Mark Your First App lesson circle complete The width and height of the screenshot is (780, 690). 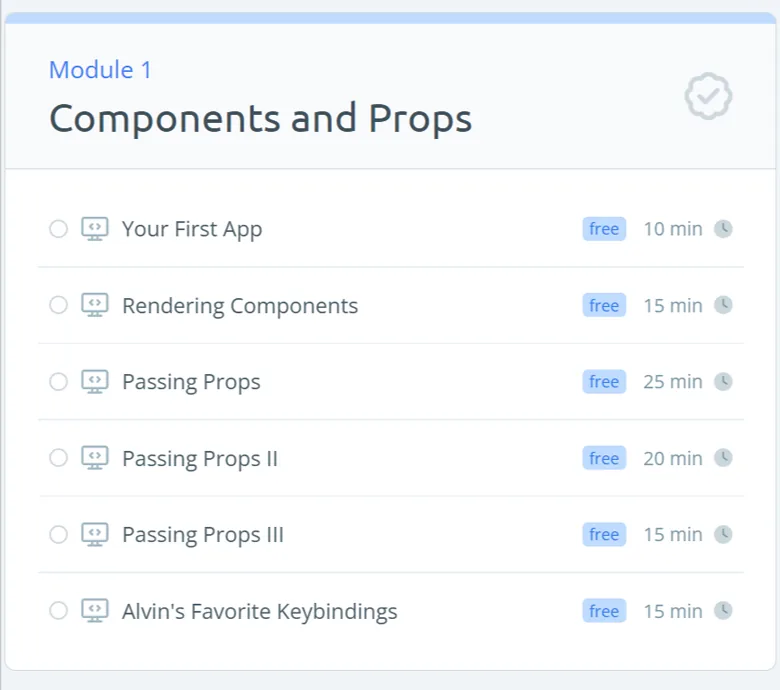coord(58,229)
